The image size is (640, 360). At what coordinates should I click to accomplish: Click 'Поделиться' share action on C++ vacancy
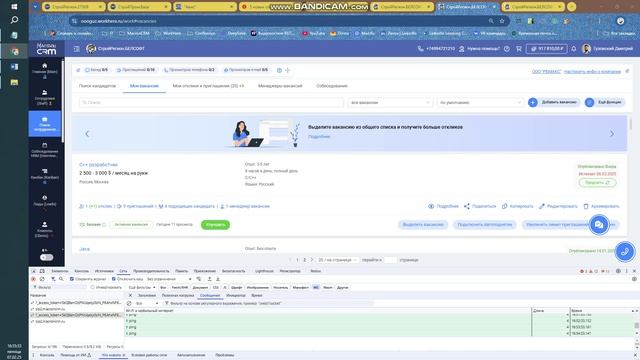tap(480, 206)
